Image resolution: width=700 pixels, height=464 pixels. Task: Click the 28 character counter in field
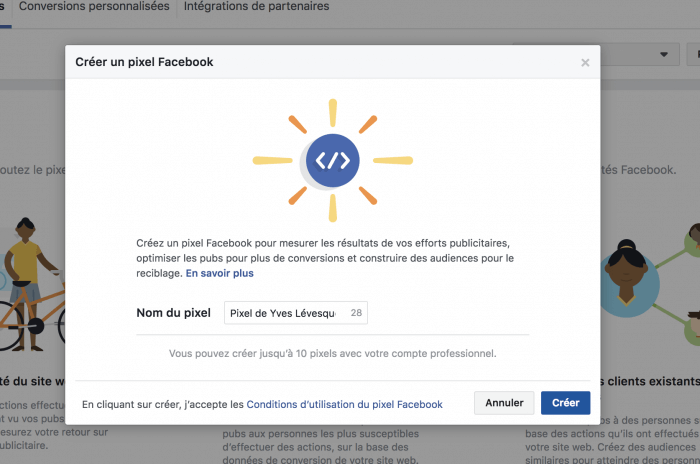(356, 313)
